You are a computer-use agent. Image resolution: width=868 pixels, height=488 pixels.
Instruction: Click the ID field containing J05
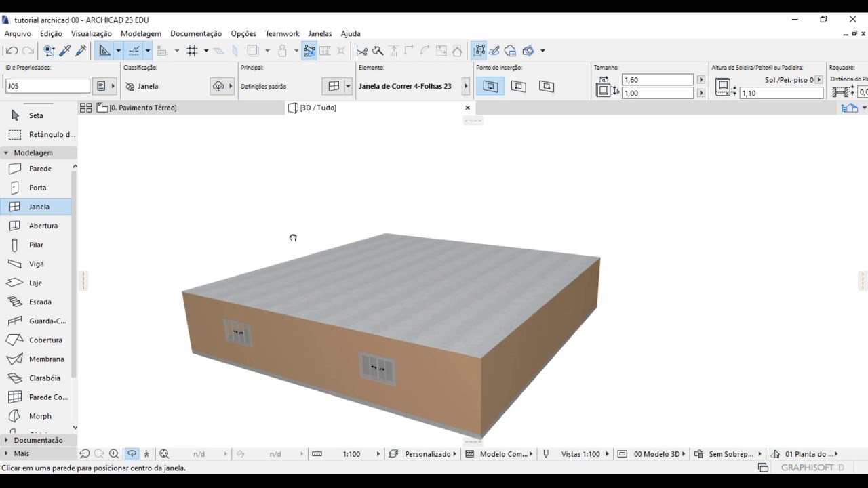click(x=47, y=86)
